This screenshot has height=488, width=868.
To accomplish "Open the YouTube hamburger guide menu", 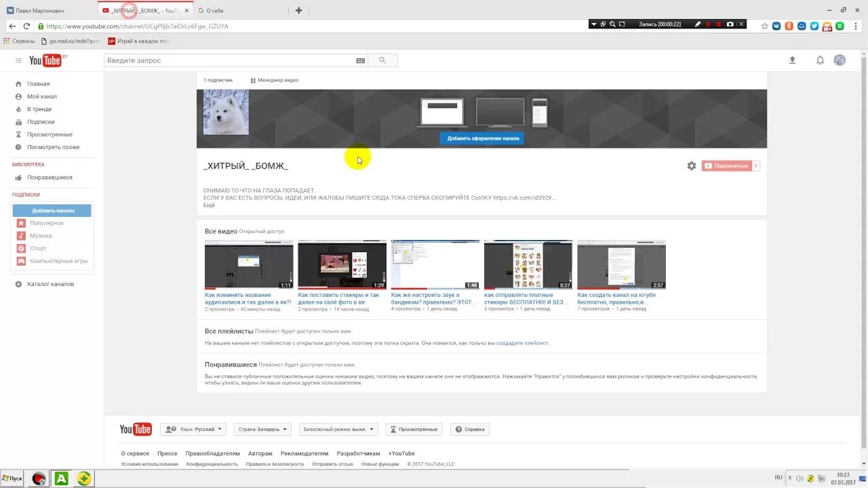I will click(18, 60).
